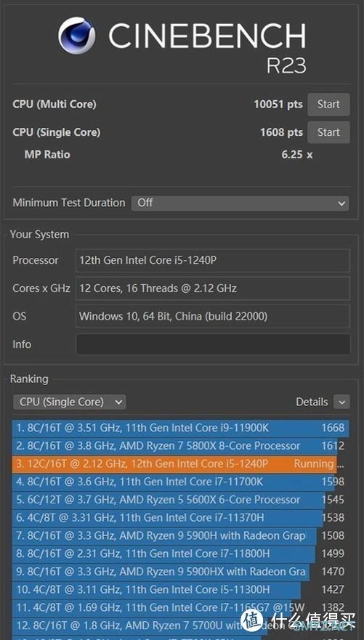Click the OS field showing Windows 10

[x=213, y=316]
